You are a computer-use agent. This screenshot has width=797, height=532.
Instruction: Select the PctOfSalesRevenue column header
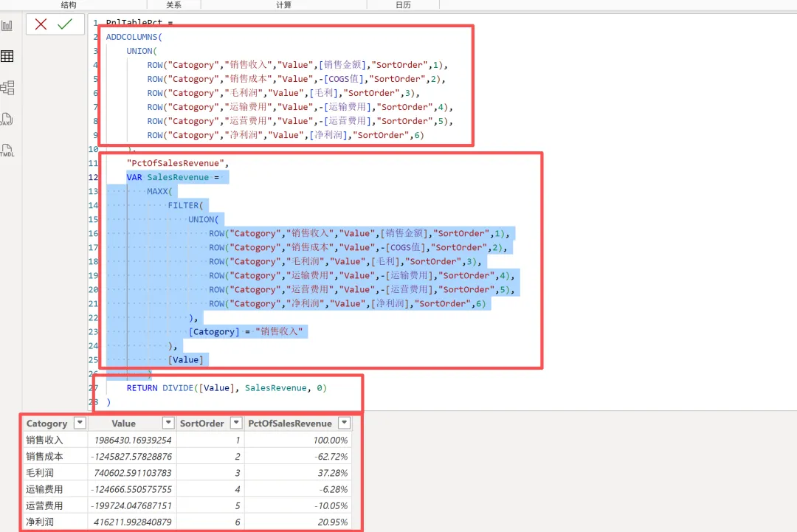[x=290, y=424]
